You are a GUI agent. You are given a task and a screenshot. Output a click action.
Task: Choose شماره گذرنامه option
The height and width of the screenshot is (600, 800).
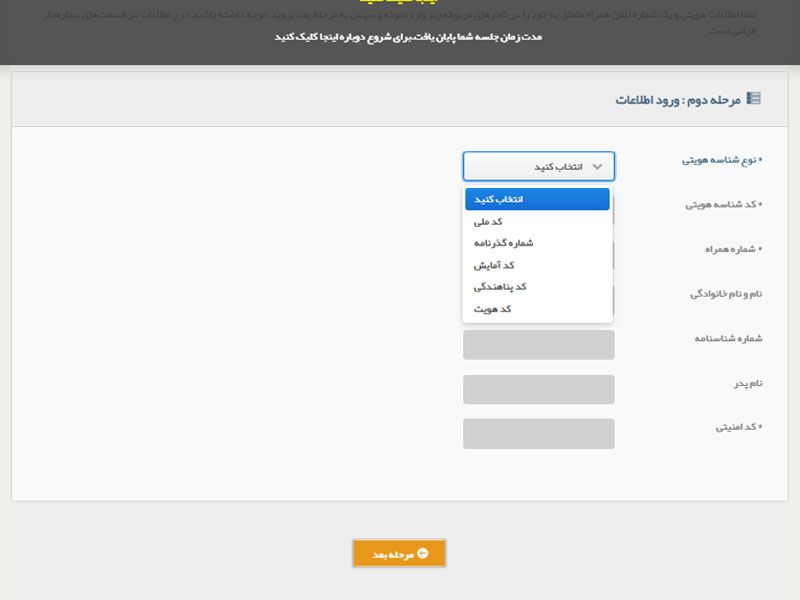[537, 243]
